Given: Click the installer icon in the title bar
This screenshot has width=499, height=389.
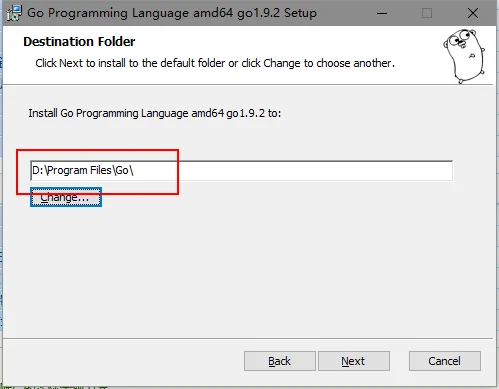Looking at the screenshot, I should [14, 13].
